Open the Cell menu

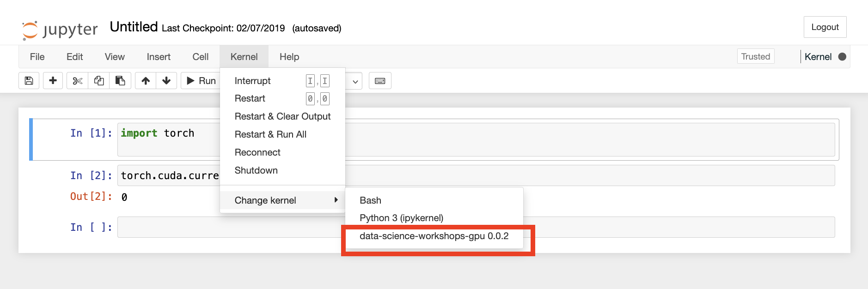[x=200, y=57]
